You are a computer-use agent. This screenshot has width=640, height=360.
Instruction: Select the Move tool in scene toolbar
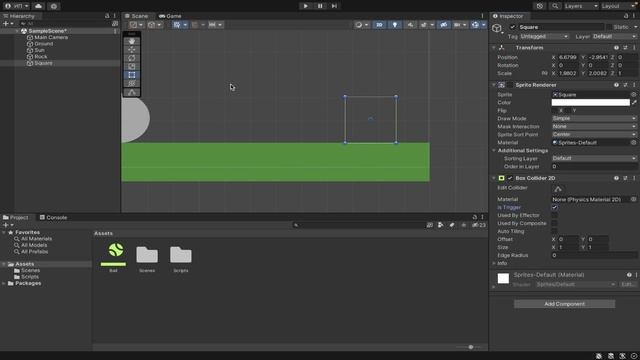[132, 50]
